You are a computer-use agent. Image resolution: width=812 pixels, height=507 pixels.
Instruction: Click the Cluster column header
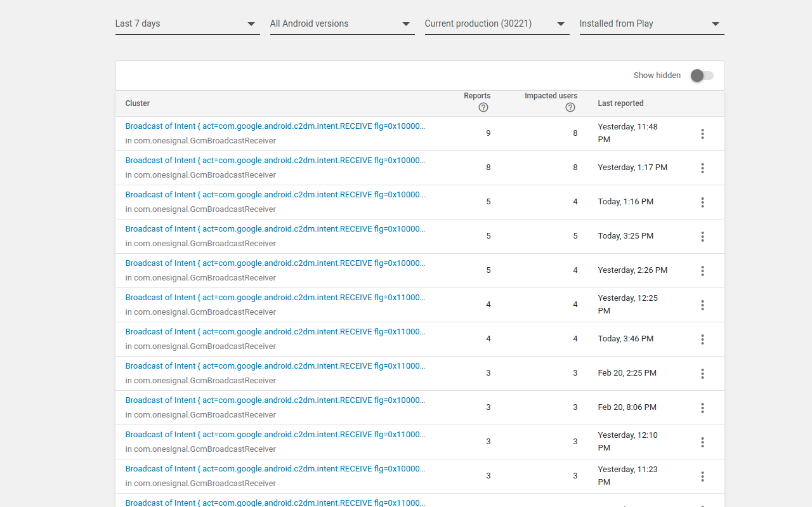click(137, 103)
